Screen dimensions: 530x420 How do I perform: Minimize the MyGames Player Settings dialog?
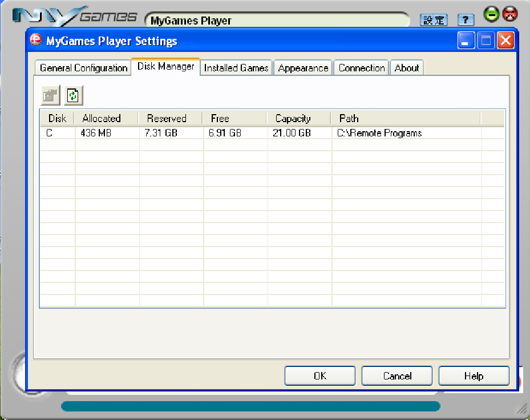coord(466,41)
